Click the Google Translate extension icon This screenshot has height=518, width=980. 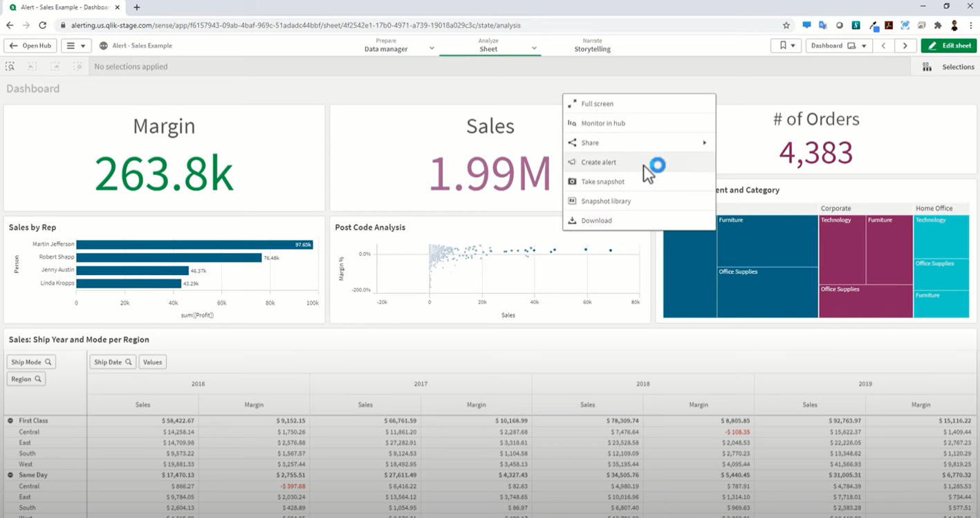[x=823, y=25]
